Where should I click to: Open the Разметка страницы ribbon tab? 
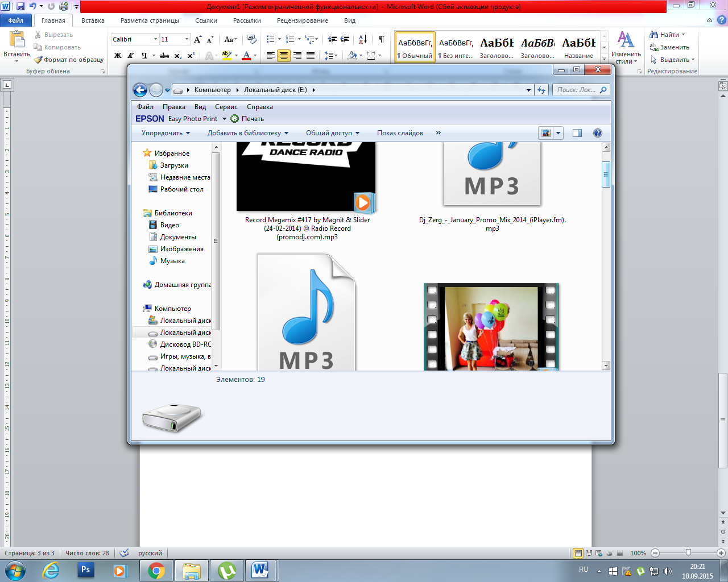pos(150,20)
